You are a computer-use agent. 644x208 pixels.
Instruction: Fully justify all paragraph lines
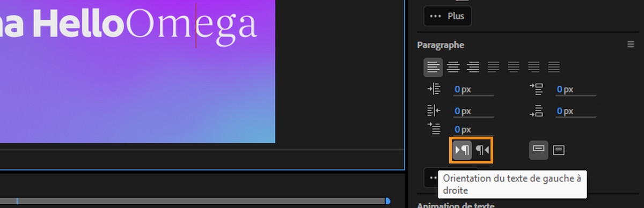pos(554,67)
